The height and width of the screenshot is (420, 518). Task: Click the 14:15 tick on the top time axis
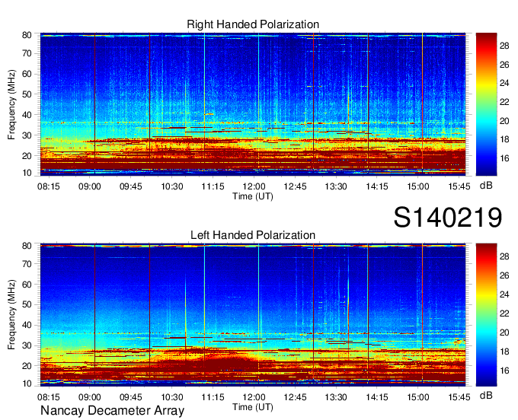tap(376, 186)
